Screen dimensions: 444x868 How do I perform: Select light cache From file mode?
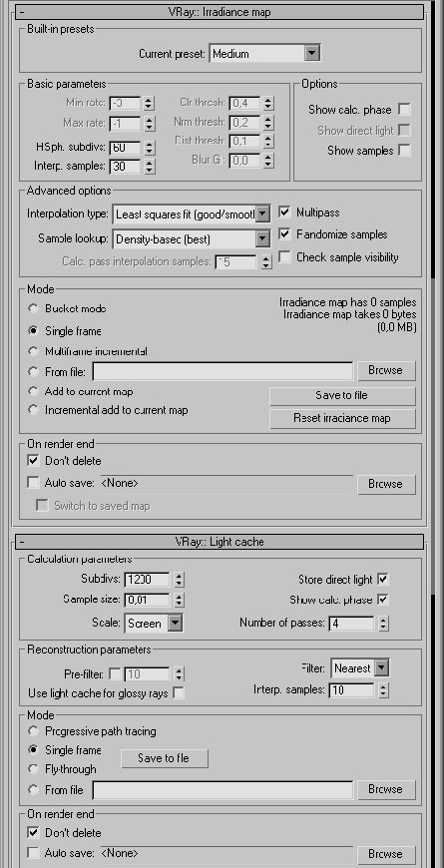[34, 790]
